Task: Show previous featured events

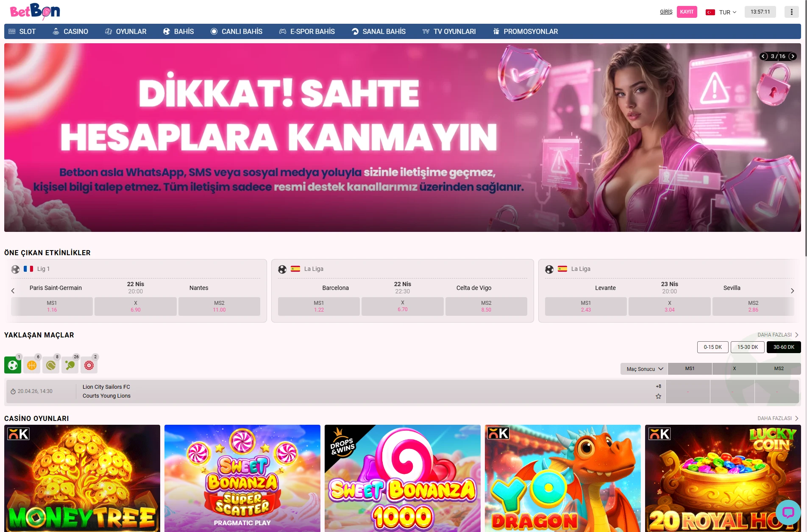Action: click(13, 291)
